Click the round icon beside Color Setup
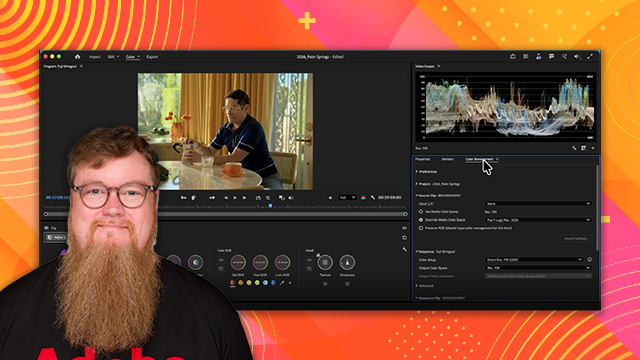This screenshot has height=360, width=640. click(x=589, y=260)
